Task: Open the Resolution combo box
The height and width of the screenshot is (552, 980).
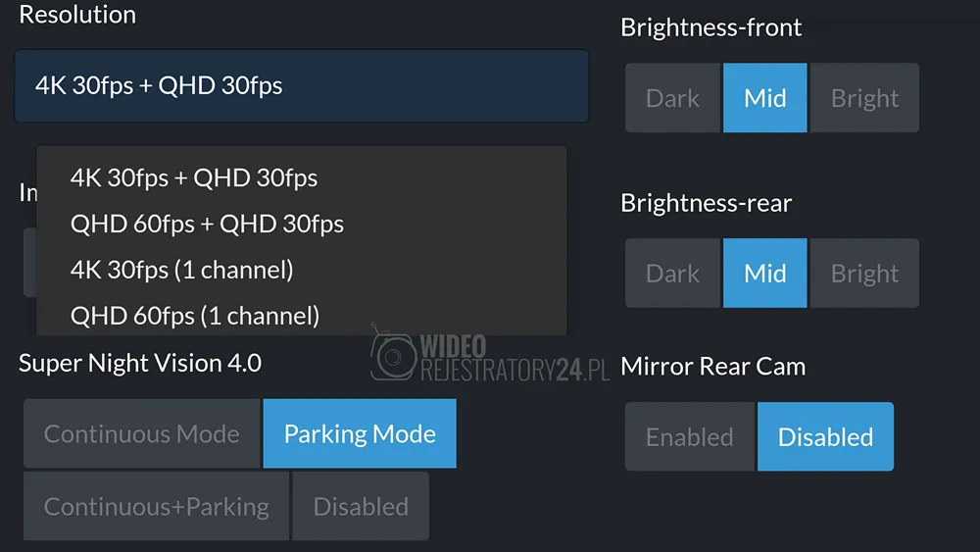Action: pos(301,86)
